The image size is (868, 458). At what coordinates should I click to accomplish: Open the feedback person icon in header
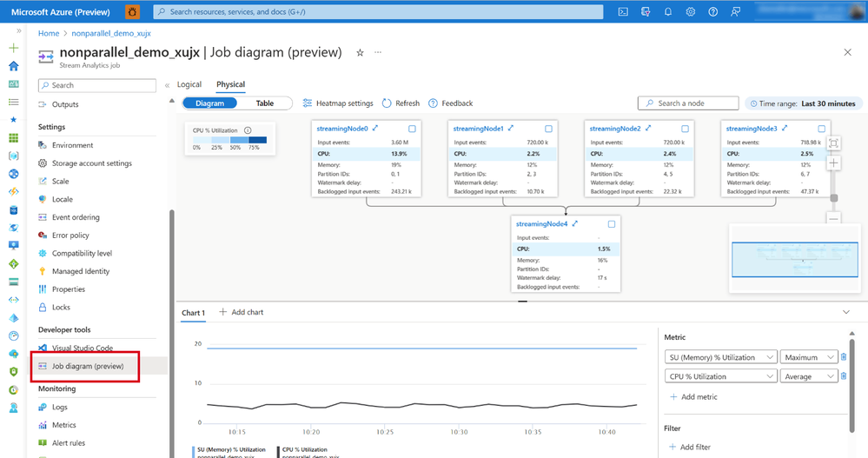pos(736,11)
